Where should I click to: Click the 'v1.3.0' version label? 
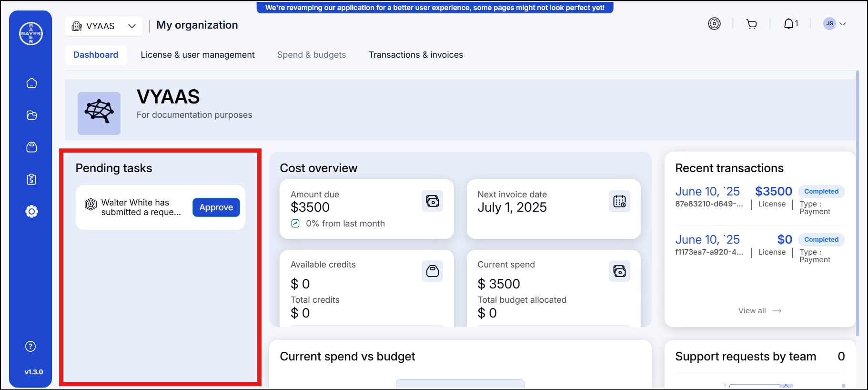[x=34, y=372]
